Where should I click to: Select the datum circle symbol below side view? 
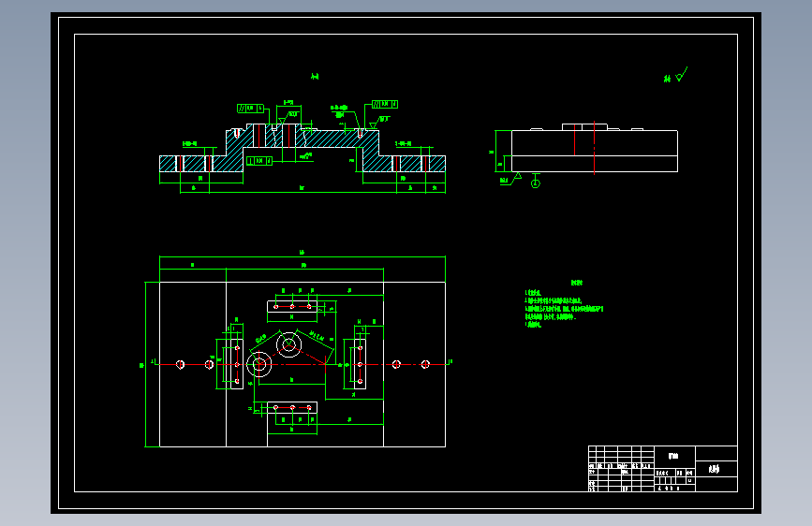536,183
